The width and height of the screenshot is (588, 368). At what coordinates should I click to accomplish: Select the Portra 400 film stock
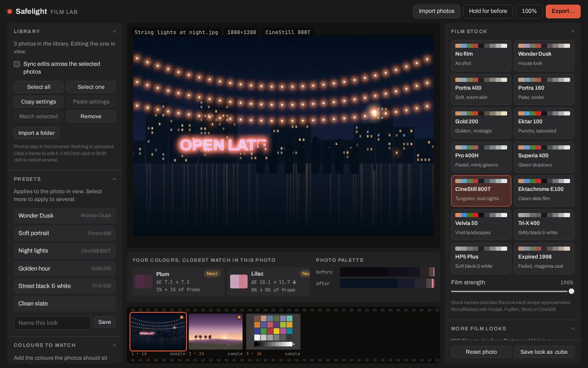(x=481, y=90)
